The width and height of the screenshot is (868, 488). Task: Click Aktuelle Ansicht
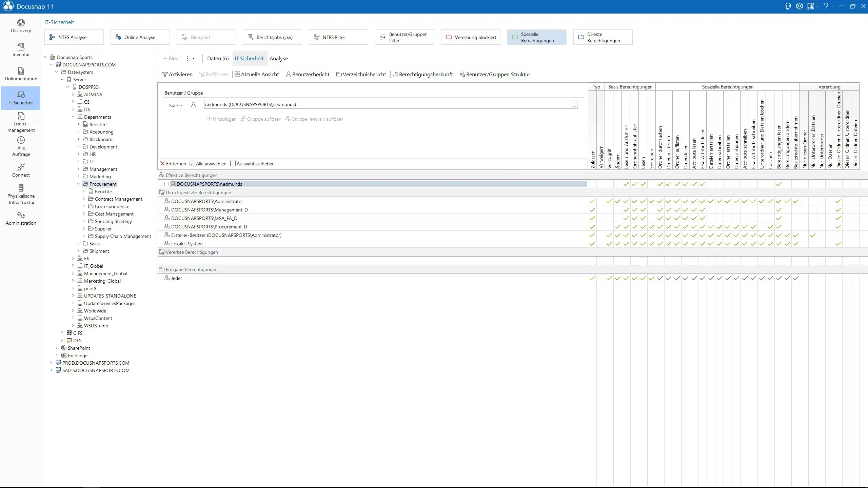(257, 75)
